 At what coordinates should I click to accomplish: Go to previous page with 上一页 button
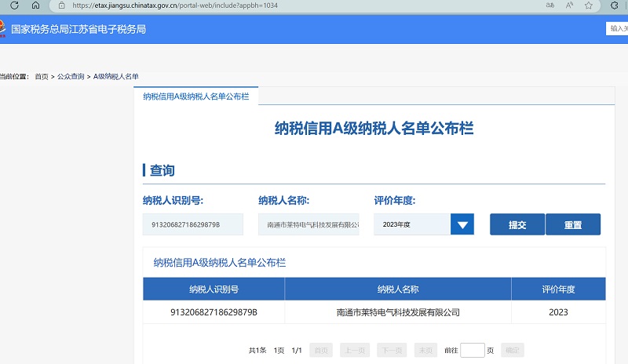click(x=355, y=351)
